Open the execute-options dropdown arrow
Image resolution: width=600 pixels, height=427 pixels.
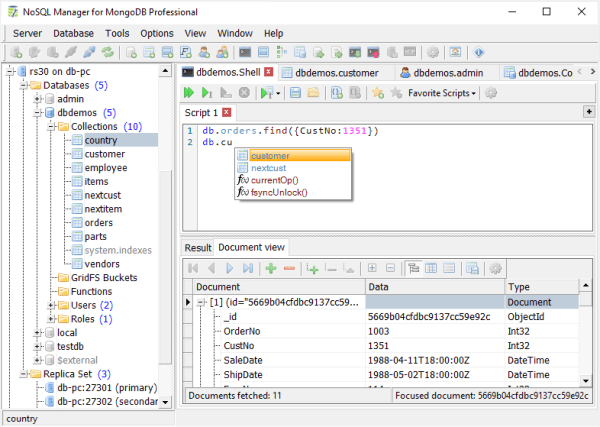click(278, 93)
